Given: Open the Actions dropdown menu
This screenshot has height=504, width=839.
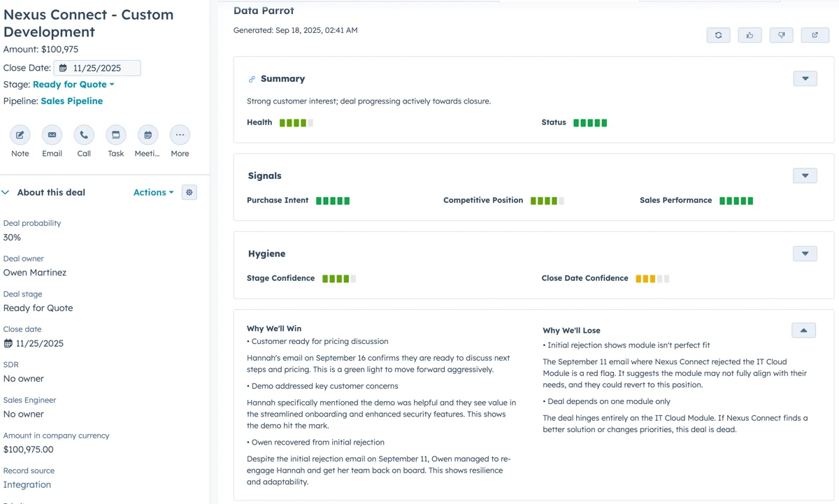Looking at the screenshot, I should [x=152, y=192].
